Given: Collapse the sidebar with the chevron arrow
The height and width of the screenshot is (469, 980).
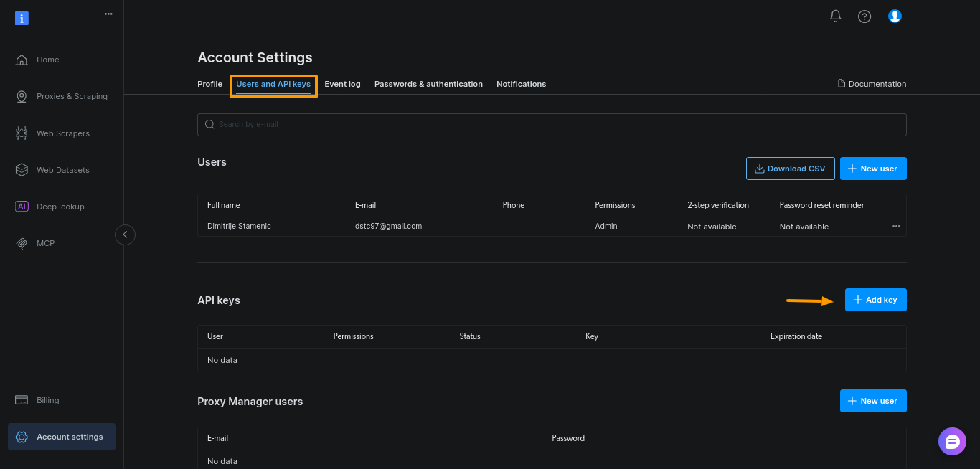Looking at the screenshot, I should click(125, 234).
